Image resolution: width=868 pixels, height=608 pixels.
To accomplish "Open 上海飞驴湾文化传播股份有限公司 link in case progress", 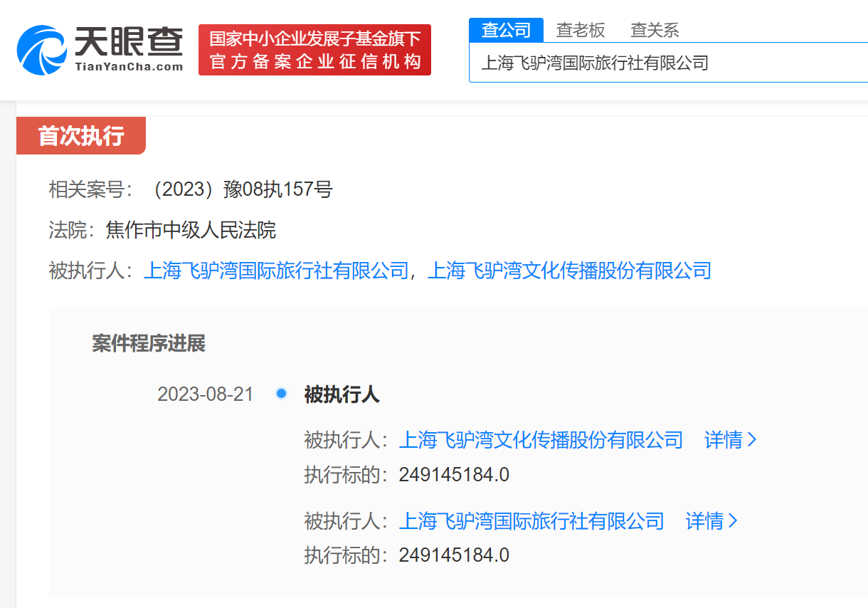I will 541,440.
